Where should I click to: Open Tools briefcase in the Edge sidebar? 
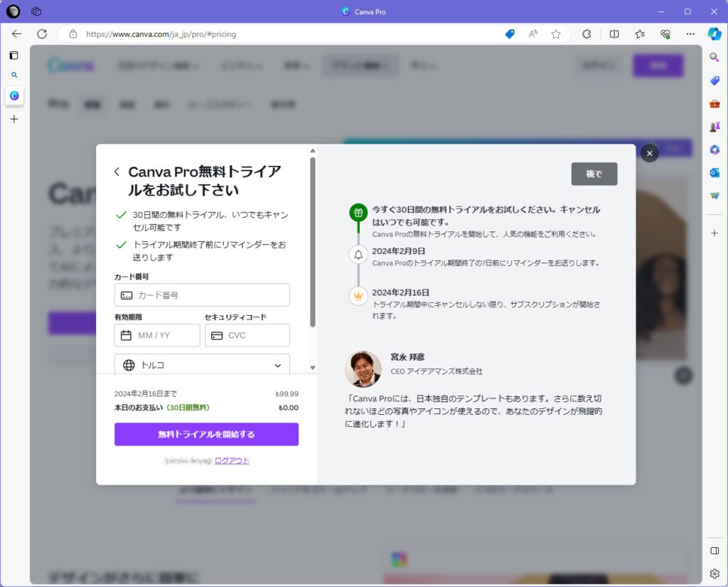point(714,104)
